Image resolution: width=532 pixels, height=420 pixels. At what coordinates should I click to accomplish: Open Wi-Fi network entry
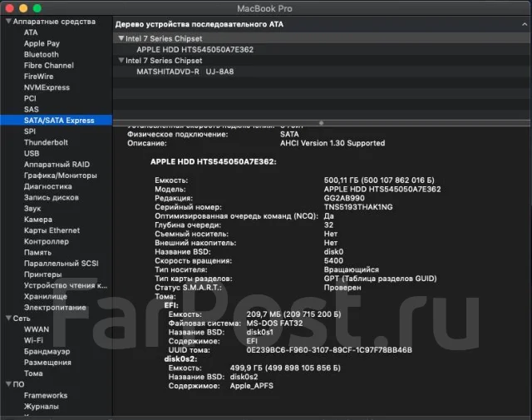(x=33, y=340)
